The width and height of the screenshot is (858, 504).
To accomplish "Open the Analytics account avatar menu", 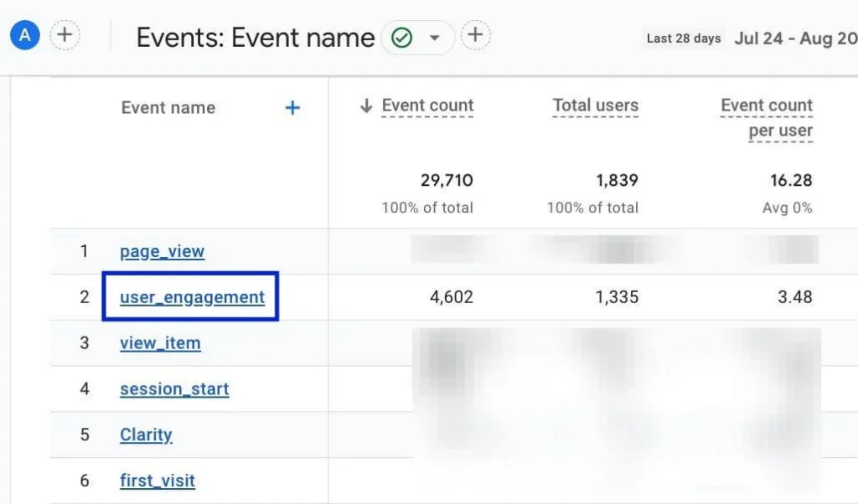I will [24, 34].
